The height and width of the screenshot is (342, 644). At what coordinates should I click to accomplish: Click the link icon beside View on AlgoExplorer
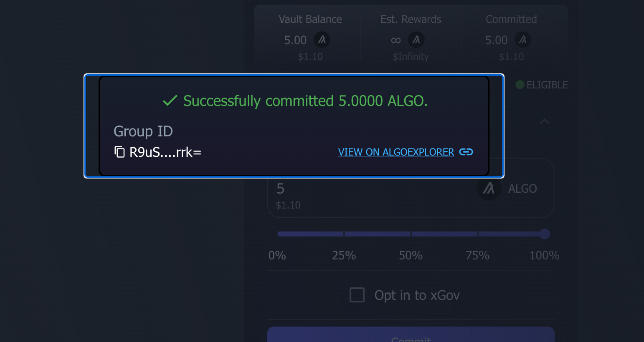[x=466, y=152]
